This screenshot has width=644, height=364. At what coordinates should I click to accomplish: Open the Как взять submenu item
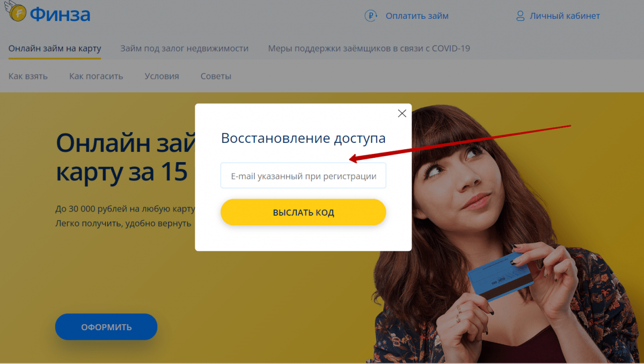28,76
